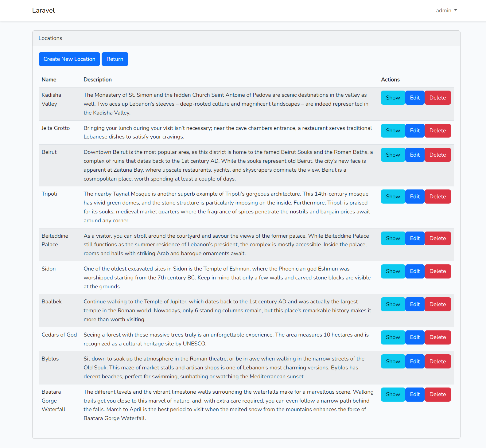Show the Beiteddine Palace entry
The image size is (486, 448).
(x=393, y=238)
